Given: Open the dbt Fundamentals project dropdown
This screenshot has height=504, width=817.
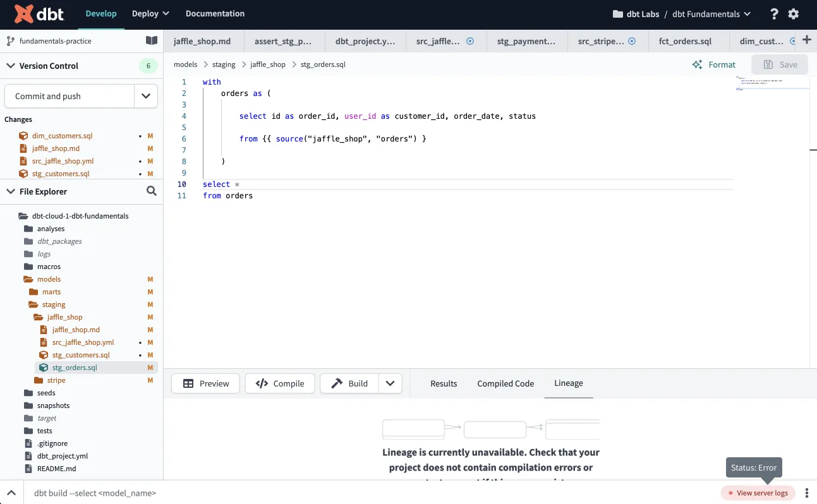Looking at the screenshot, I should [x=711, y=14].
